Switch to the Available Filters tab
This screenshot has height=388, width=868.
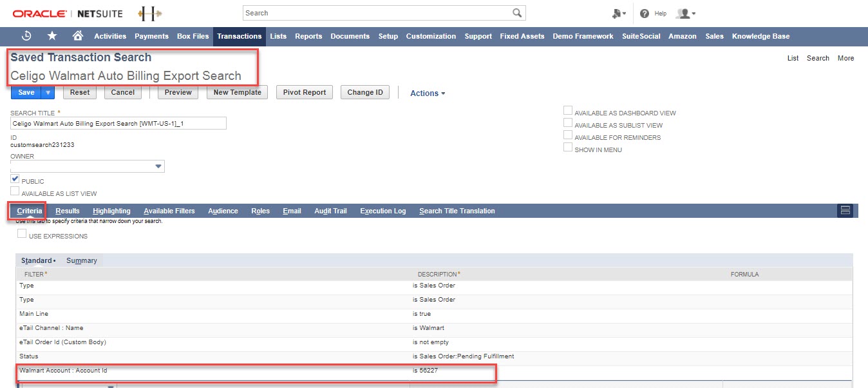point(169,211)
